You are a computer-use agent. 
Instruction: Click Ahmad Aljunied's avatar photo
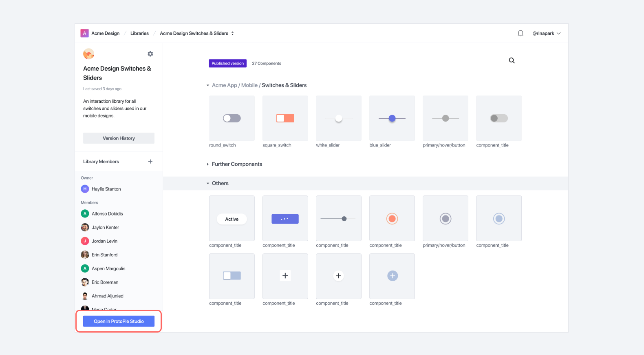point(85,296)
